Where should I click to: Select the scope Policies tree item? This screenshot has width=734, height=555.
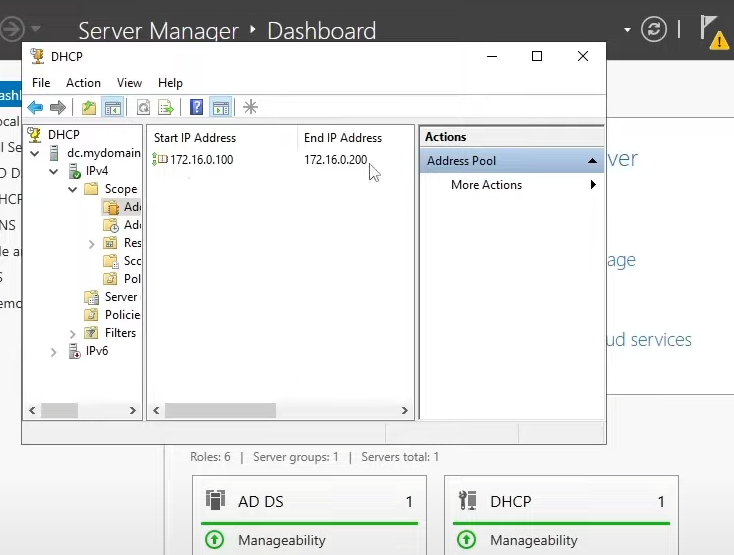coord(122,279)
